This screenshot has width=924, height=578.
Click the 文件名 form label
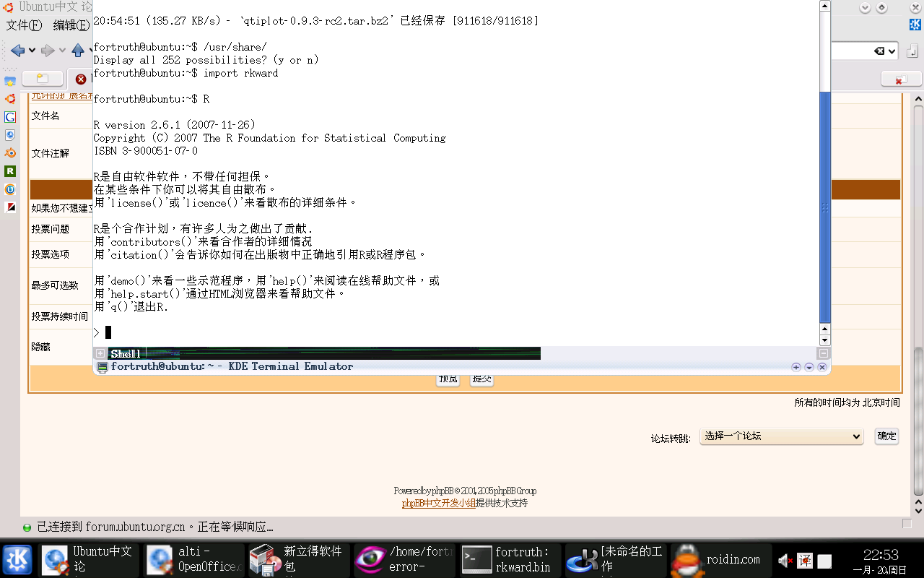coord(45,116)
